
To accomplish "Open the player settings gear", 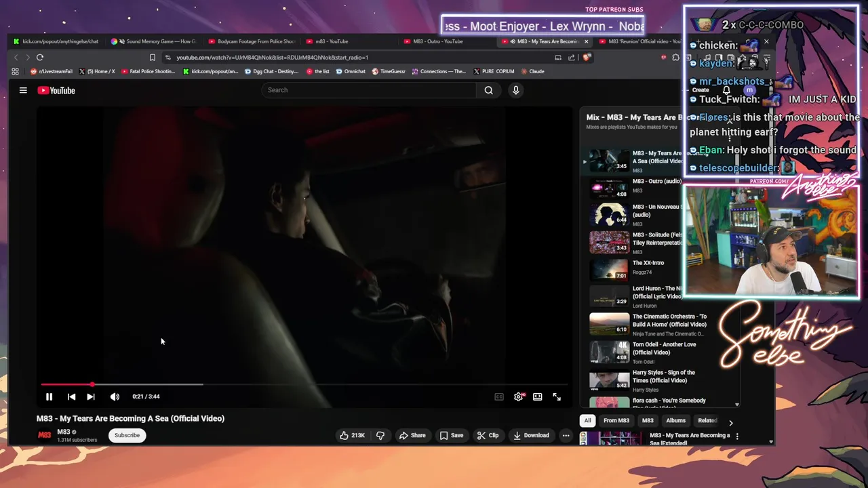I will 519,396.
